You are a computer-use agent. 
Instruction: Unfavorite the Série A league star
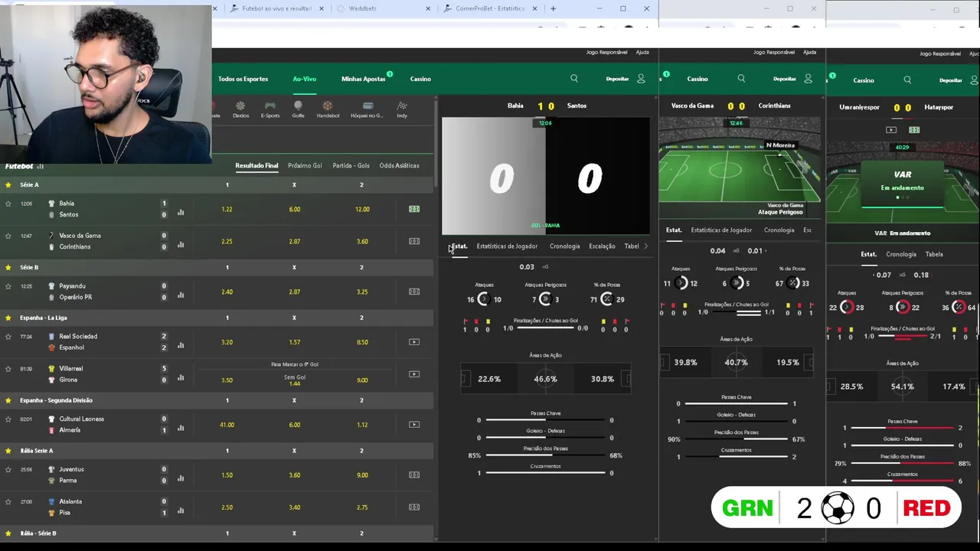8,184
